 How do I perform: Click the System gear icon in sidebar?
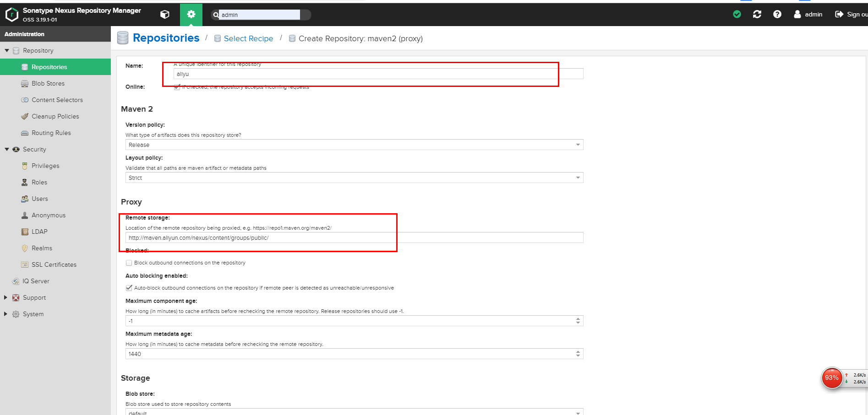tap(16, 314)
